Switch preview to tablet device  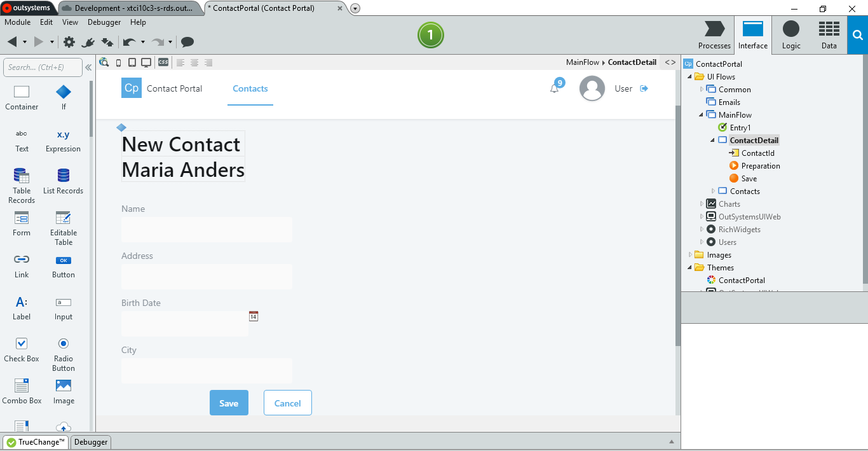132,62
